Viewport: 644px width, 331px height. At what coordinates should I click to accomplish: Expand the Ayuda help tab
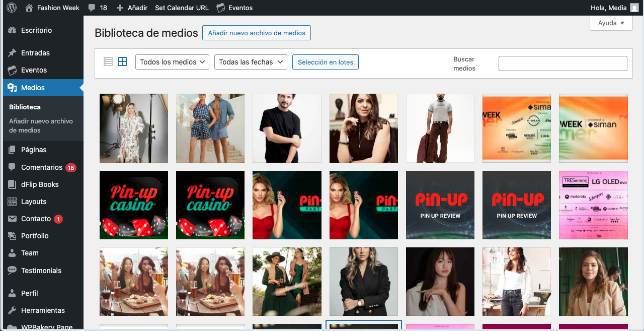point(611,23)
